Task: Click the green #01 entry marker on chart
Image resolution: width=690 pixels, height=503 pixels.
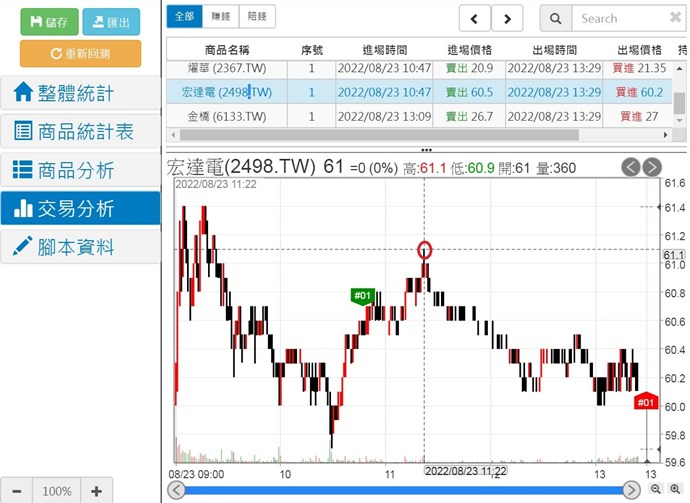Action: point(363,295)
